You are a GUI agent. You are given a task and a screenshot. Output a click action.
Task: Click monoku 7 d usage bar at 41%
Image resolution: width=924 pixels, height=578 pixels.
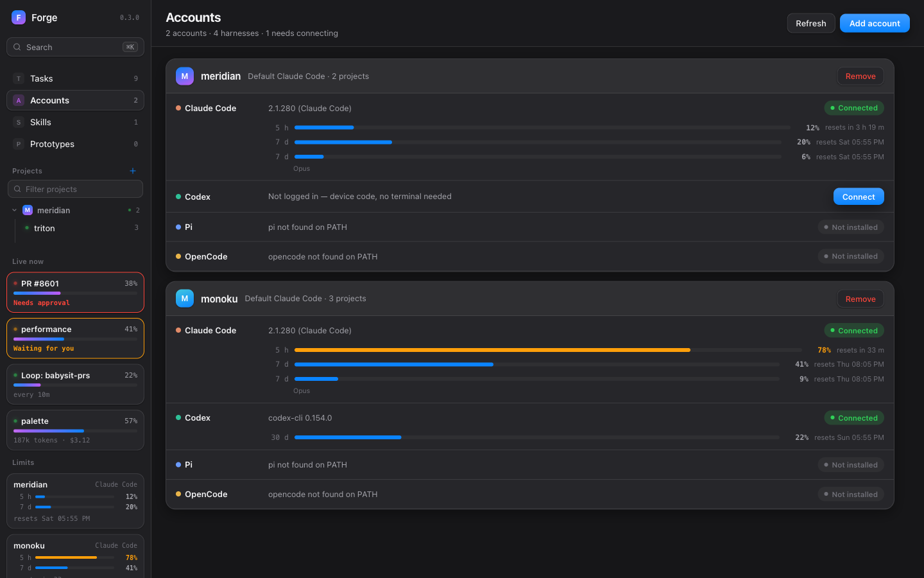click(537, 364)
